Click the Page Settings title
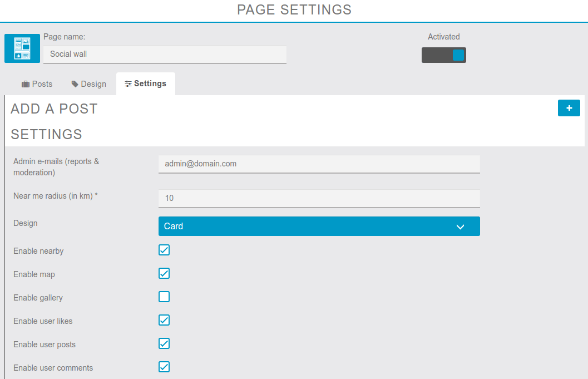Screen dimensions: 588x379 point(294,10)
